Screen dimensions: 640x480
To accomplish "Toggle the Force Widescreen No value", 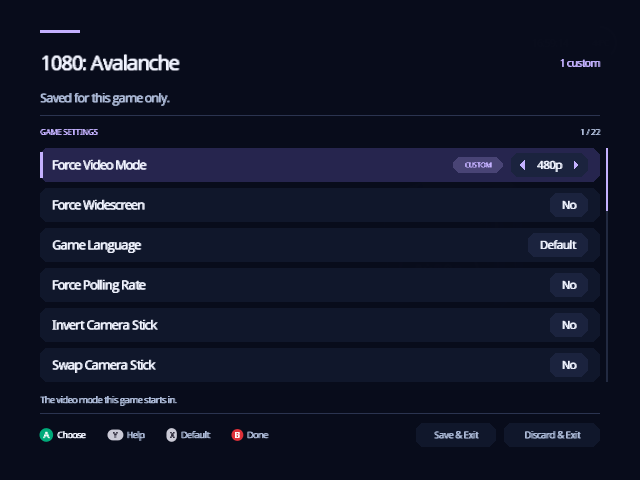I will 569,205.
